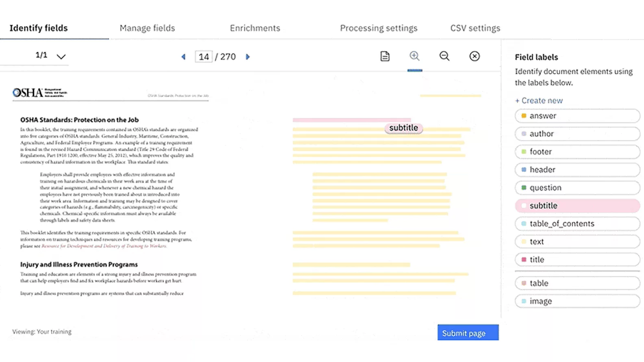Select the answer field label
The image size is (644, 362).
click(577, 116)
